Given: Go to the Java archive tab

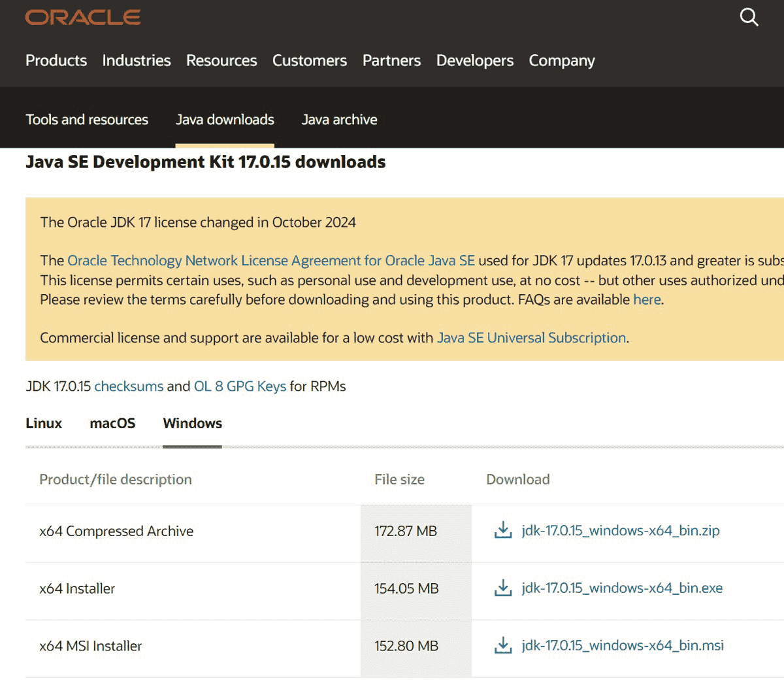Looking at the screenshot, I should [x=339, y=120].
